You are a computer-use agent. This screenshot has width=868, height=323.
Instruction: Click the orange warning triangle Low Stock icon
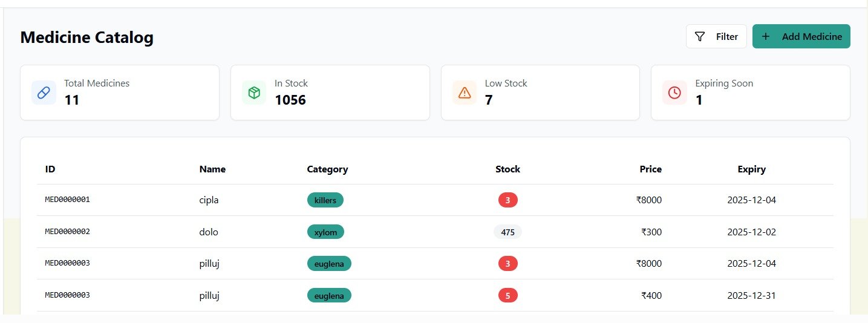(465, 93)
